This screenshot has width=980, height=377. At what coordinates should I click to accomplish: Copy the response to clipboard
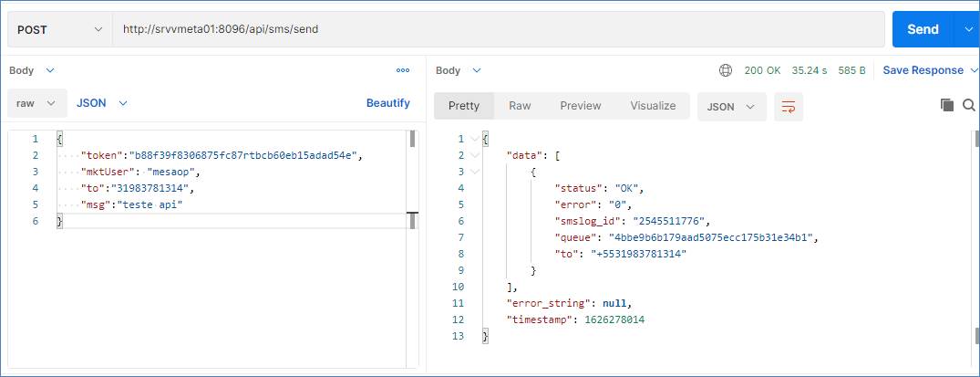947,105
